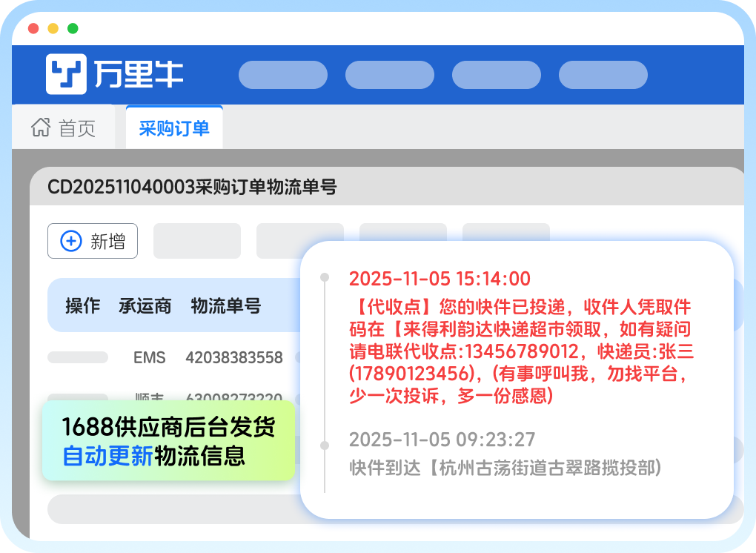
Task: Click the second blue navigation pill
Action: tap(389, 75)
